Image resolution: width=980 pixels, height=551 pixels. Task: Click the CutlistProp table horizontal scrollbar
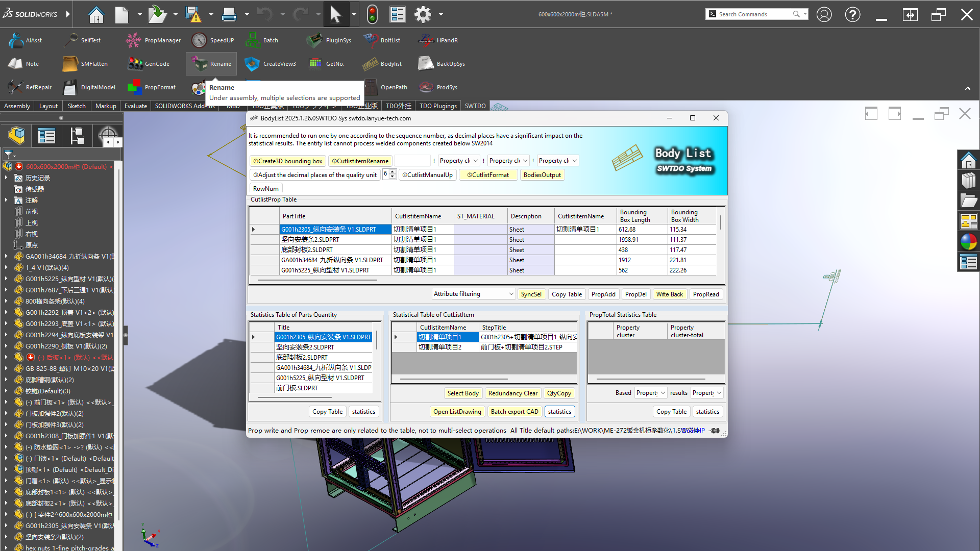(x=316, y=280)
